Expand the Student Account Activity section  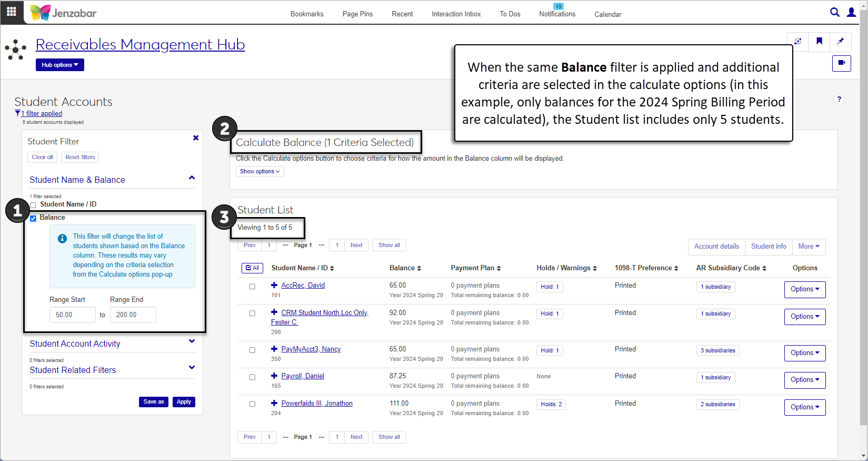pyautogui.click(x=192, y=342)
